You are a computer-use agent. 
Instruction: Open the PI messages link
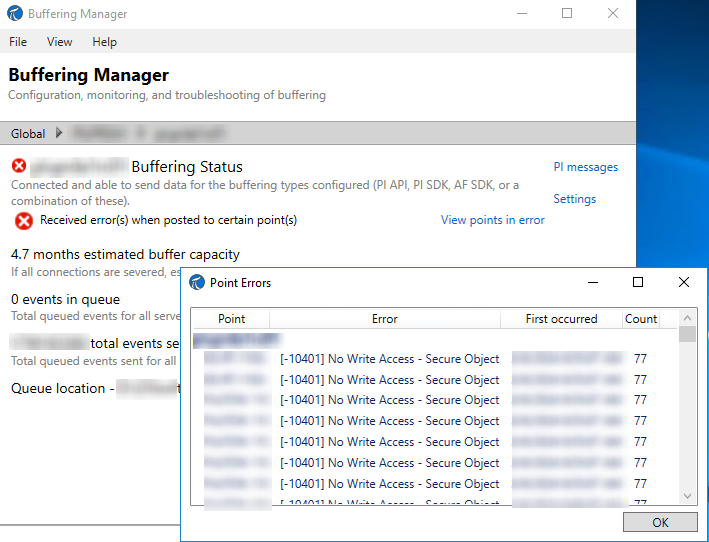[x=585, y=167]
